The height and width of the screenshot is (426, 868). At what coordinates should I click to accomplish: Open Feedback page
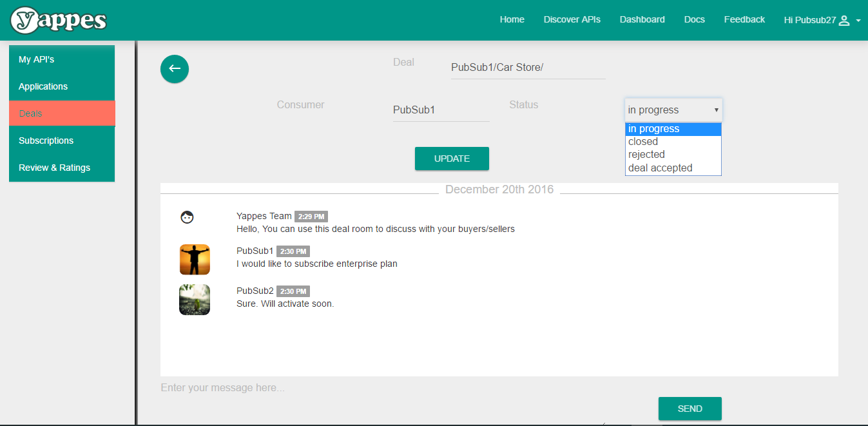pyautogui.click(x=744, y=19)
